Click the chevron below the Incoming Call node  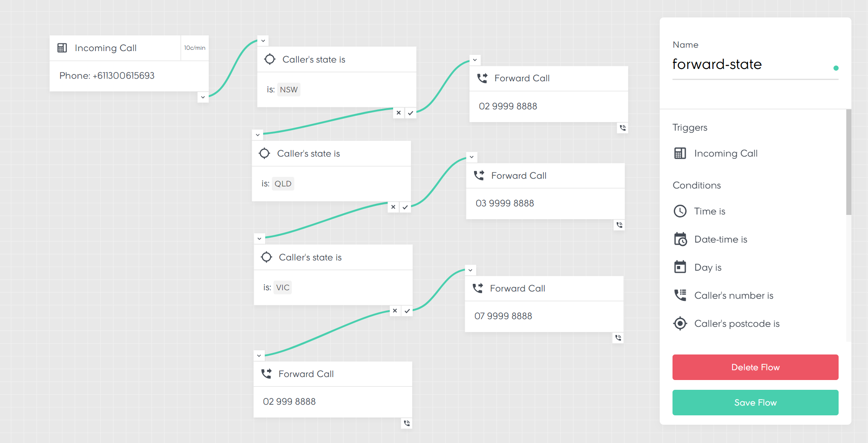click(x=203, y=97)
